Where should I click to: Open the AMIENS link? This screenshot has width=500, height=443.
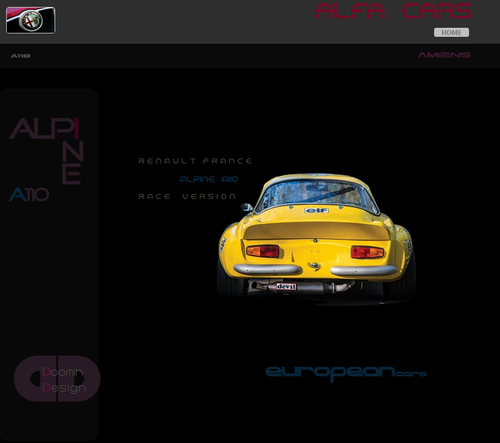point(444,55)
